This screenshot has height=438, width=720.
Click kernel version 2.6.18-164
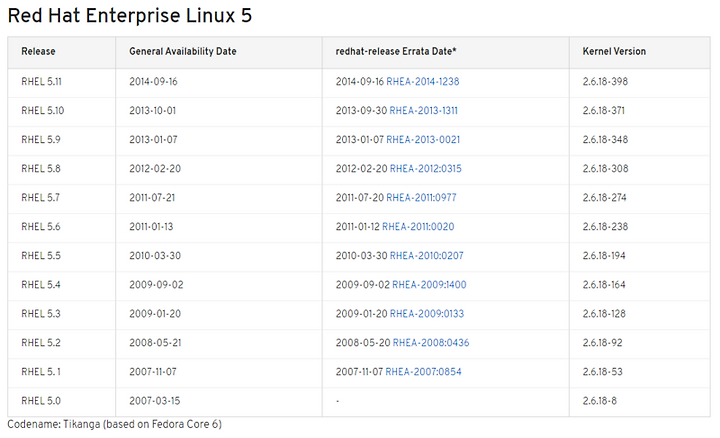coord(604,285)
